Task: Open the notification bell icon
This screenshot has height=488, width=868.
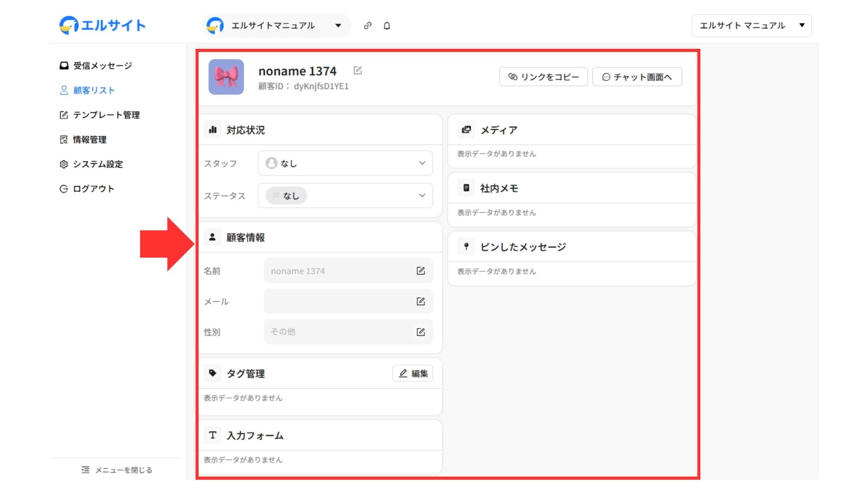Action: pos(387,26)
